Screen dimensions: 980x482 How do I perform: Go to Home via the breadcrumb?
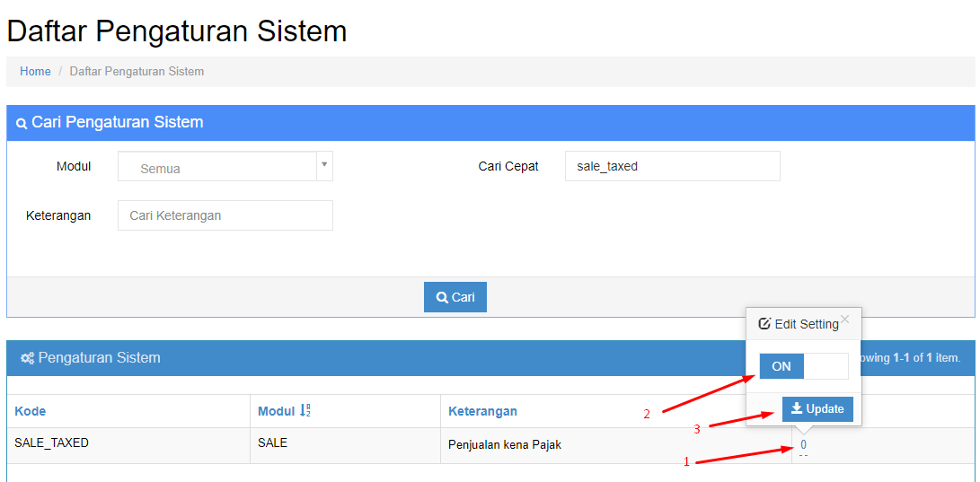35,72
